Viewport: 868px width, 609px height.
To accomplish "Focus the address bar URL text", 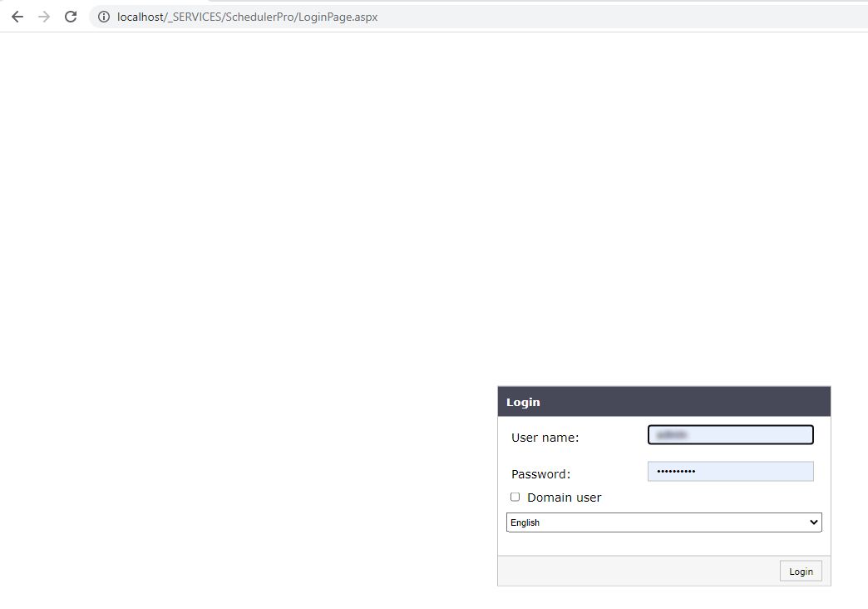I will tap(248, 17).
